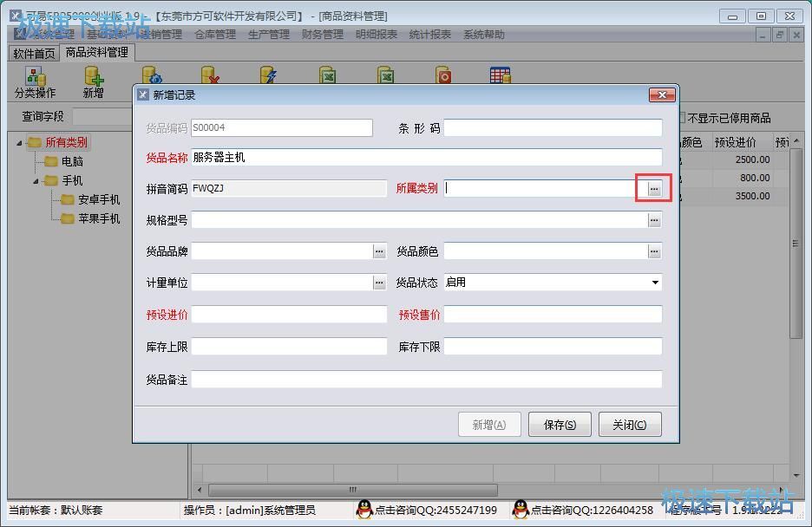
Task: Open the 货品状态 dropdown
Action: click(655, 283)
